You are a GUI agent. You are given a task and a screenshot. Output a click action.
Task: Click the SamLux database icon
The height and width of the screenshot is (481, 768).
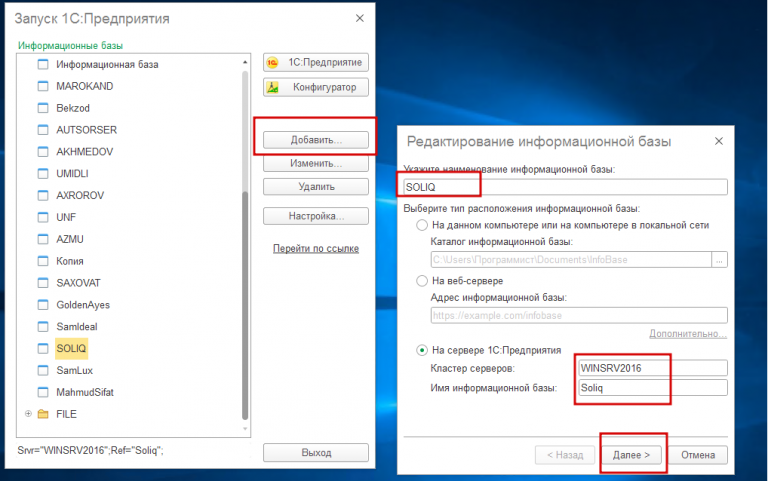pos(43,370)
